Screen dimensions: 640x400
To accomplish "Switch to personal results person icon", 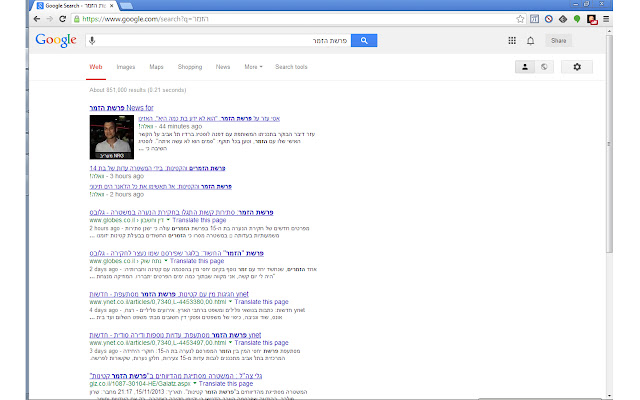I will (525, 67).
